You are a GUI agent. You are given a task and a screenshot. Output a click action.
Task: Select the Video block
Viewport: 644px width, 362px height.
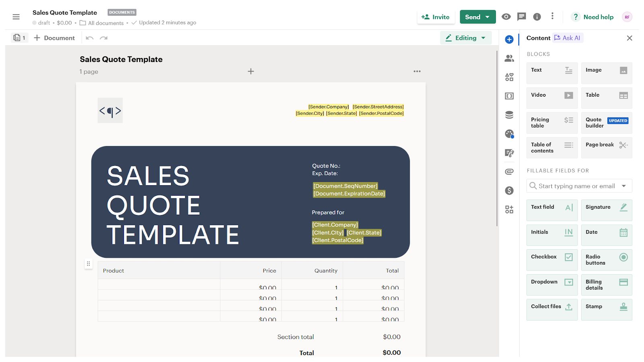552,98
